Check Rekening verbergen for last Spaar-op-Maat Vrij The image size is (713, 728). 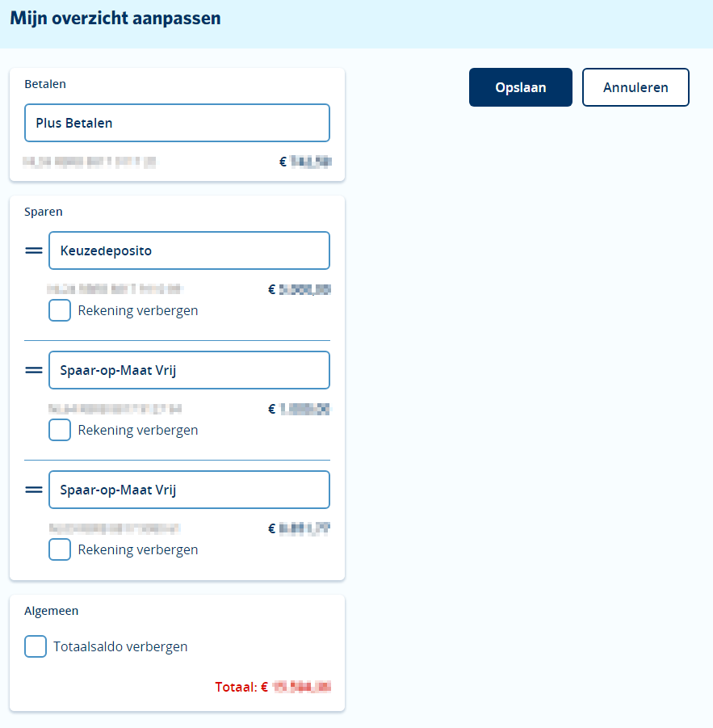pyautogui.click(x=60, y=549)
